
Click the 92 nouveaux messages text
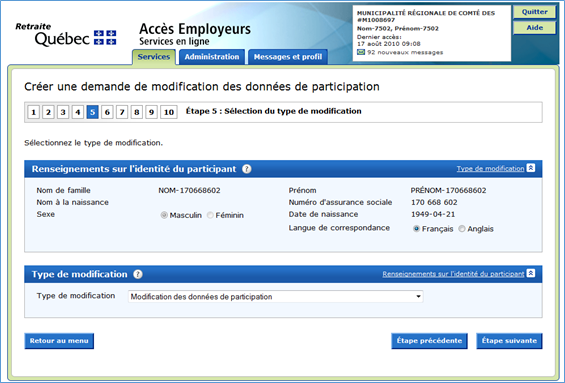(405, 52)
